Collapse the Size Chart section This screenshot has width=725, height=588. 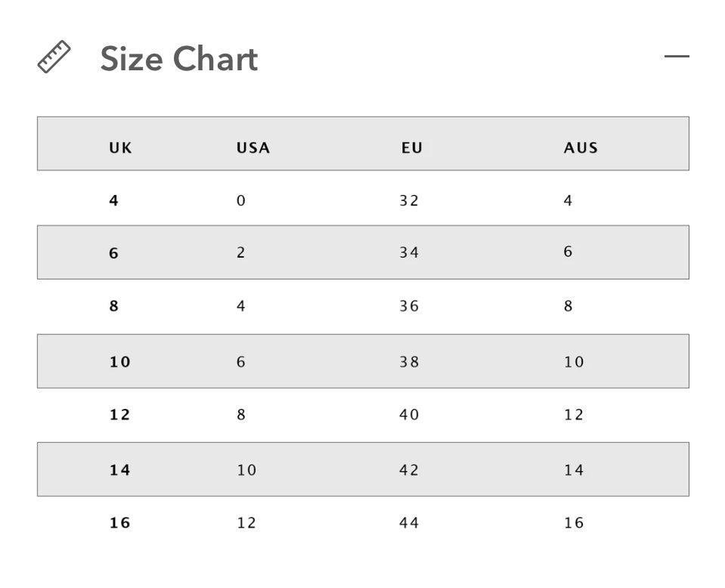pos(677,56)
